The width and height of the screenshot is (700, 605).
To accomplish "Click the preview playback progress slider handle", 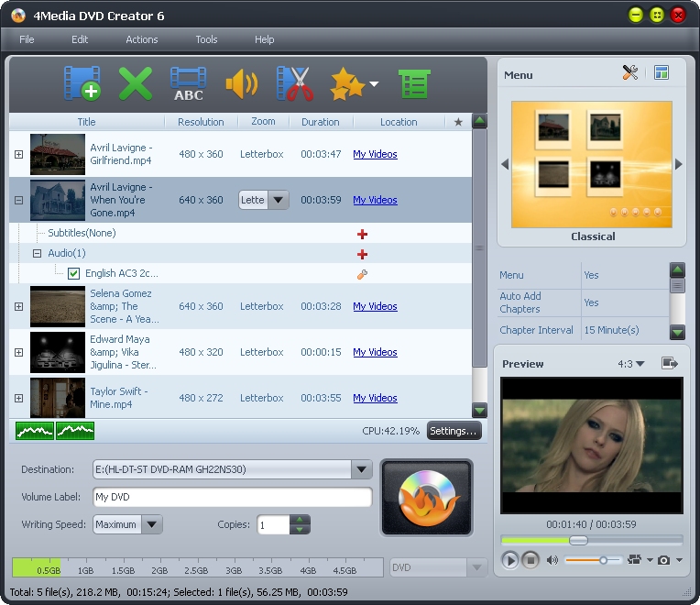I will 578,540.
